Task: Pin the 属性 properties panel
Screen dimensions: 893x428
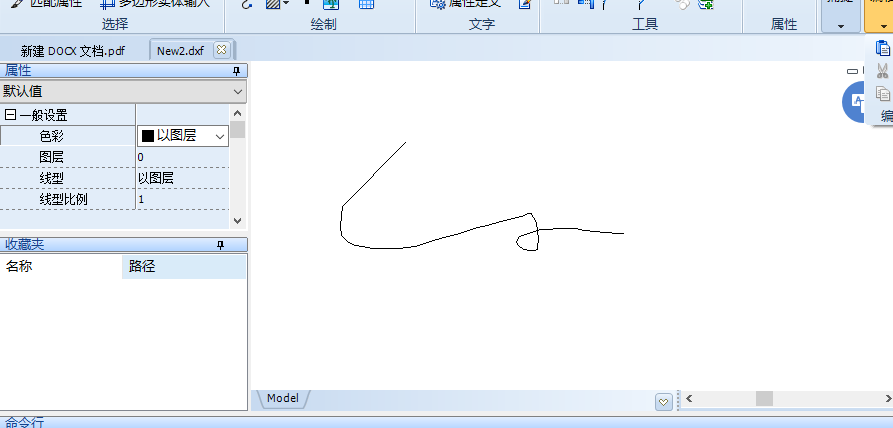Action: pyautogui.click(x=237, y=71)
